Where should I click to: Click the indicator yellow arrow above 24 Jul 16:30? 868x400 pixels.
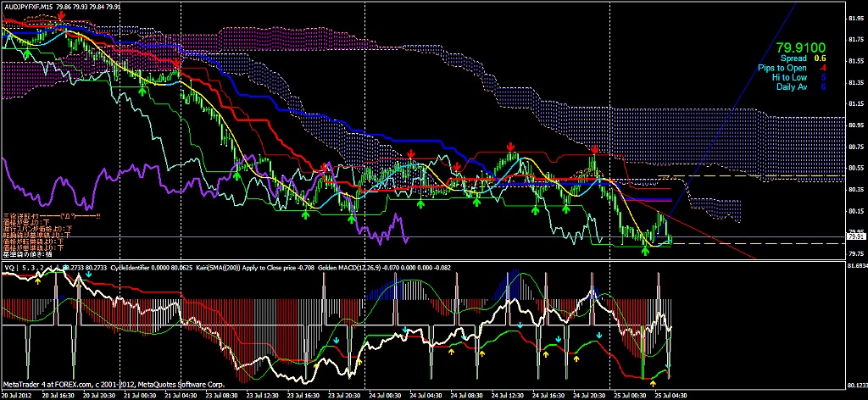pos(545,353)
